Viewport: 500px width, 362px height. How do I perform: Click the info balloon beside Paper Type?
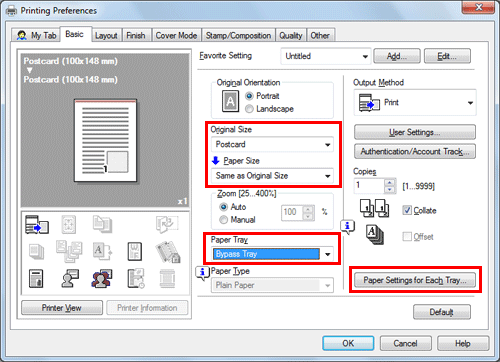click(x=202, y=273)
